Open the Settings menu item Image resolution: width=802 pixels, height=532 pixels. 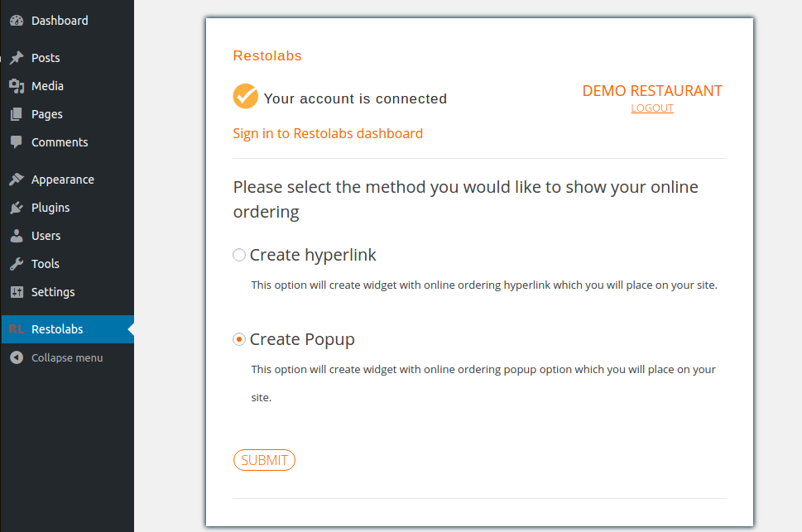click(53, 292)
